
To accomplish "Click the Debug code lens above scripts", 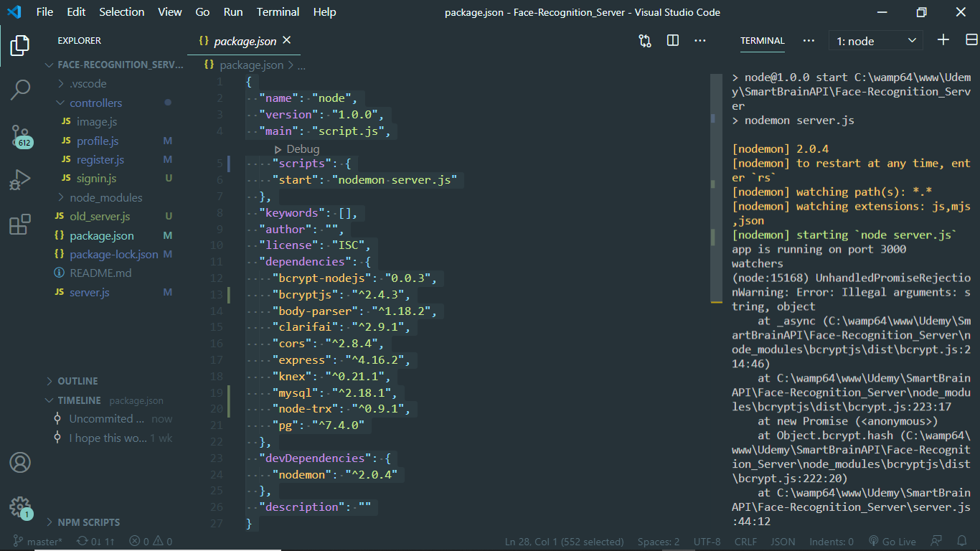I will (297, 149).
